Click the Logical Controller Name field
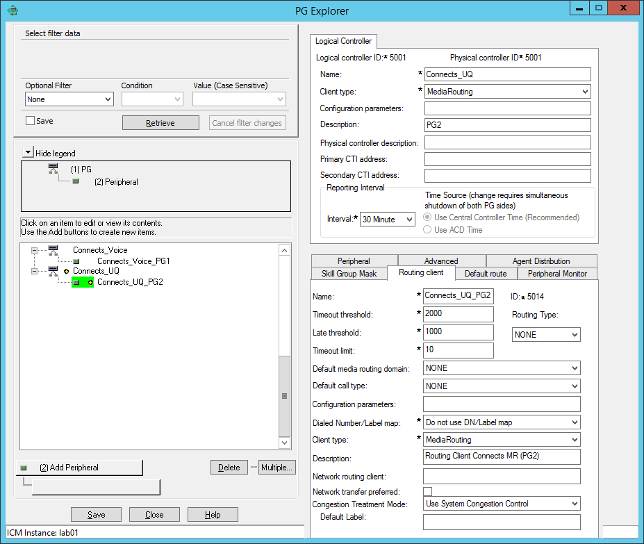This screenshot has height=544, width=644. [507, 74]
